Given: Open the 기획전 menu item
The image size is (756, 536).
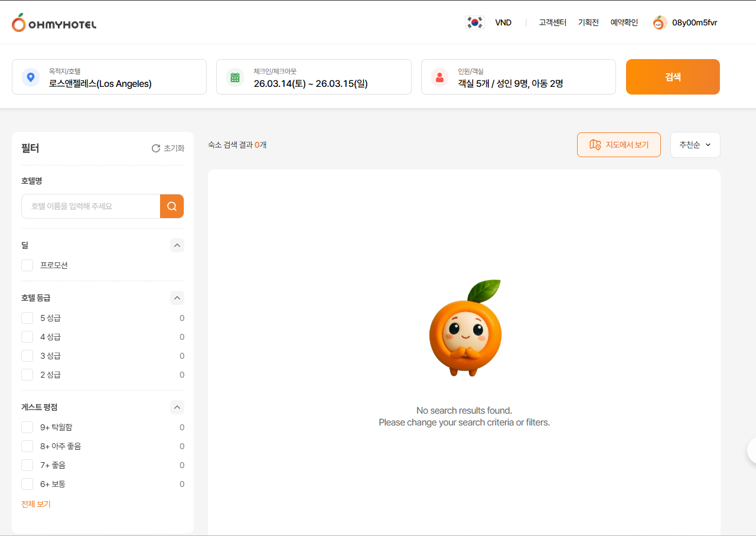Looking at the screenshot, I should click(x=588, y=22).
